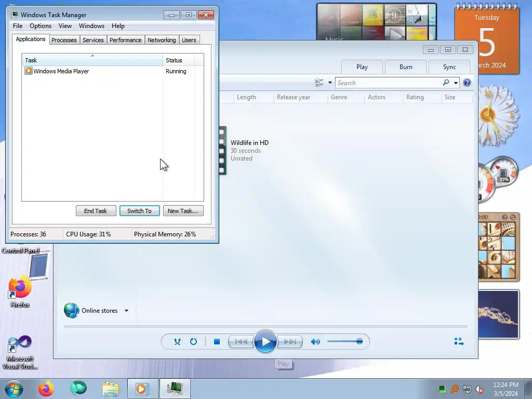Switch to the Processes tab
532x399 pixels.
[64, 40]
